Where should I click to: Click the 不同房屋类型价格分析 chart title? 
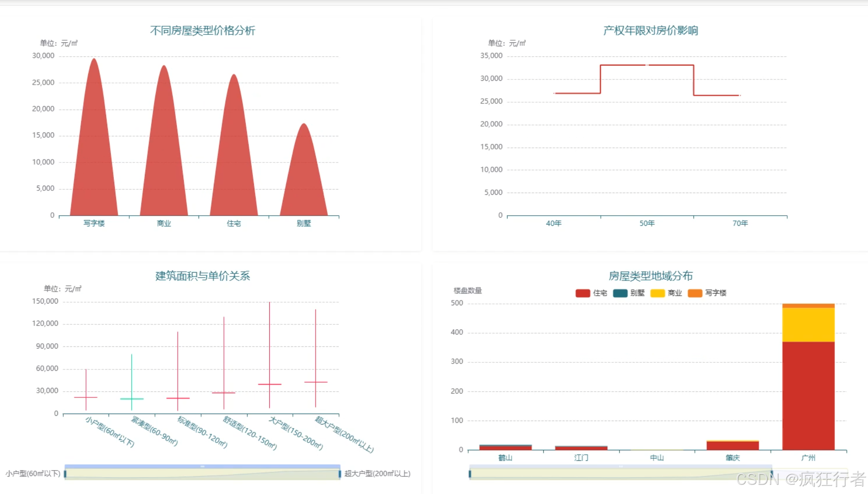tap(202, 31)
